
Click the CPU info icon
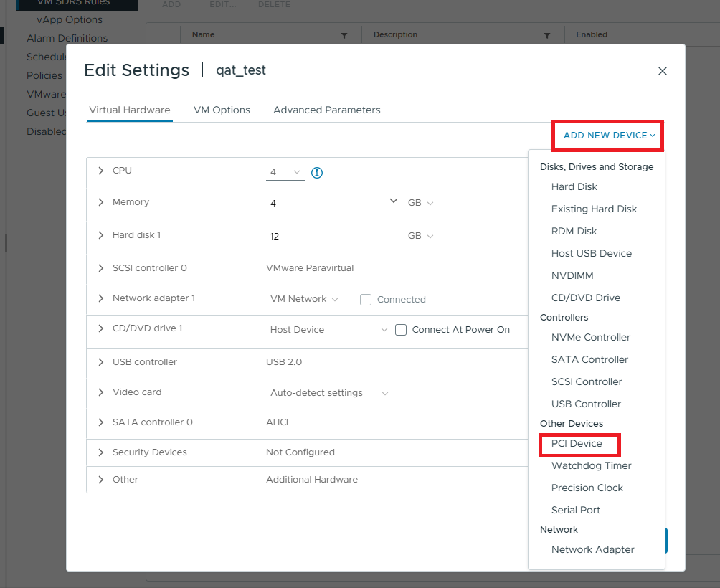coord(317,173)
